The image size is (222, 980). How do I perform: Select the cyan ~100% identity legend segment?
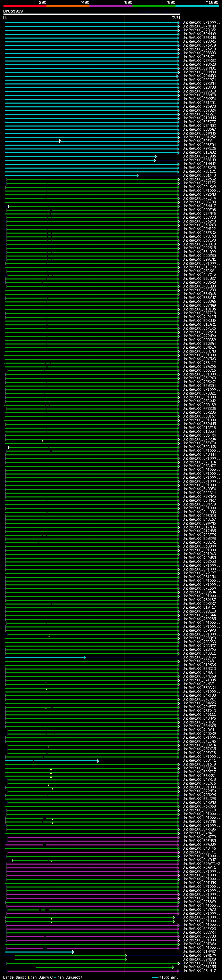click(x=197, y=6)
